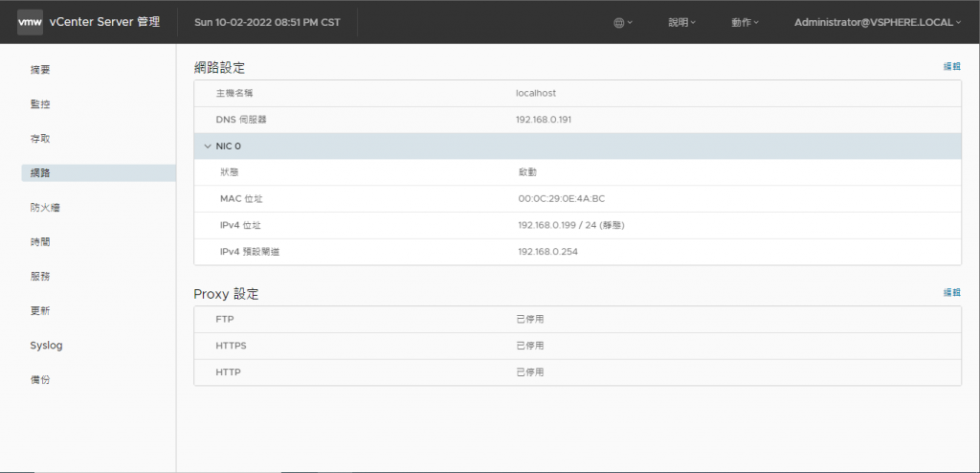Click DNS server value 192.168.0.191
The width and height of the screenshot is (980, 473).
click(x=544, y=120)
